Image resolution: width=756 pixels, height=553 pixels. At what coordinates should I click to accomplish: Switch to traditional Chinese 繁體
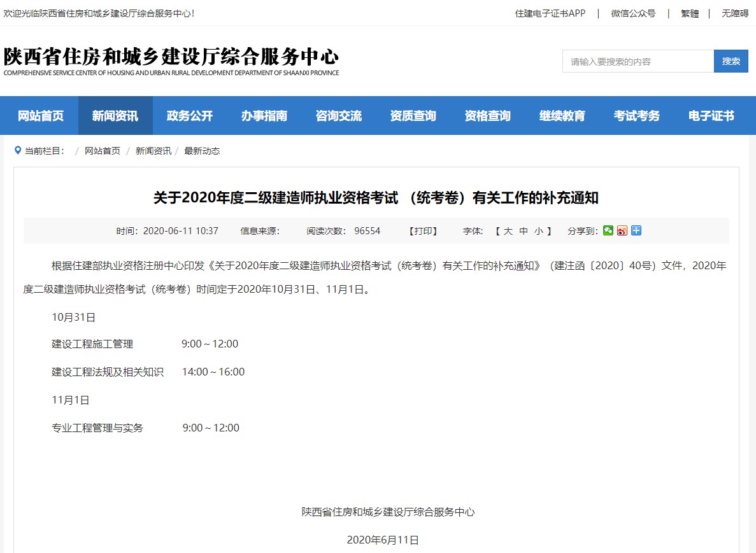point(690,13)
